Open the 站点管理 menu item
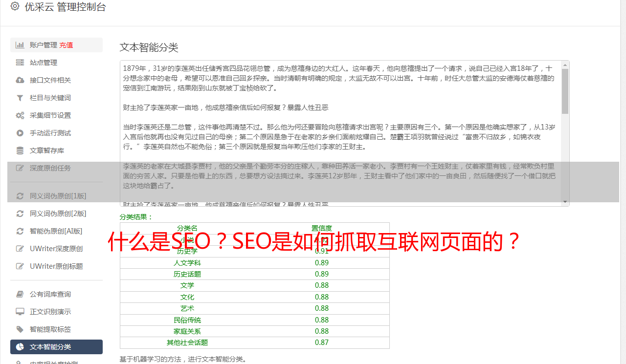The width and height of the screenshot is (626, 364). (56, 63)
